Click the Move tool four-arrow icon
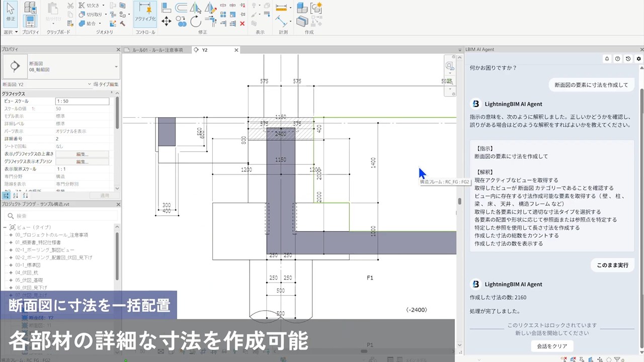The height and width of the screenshot is (362, 644). click(166, 21)
